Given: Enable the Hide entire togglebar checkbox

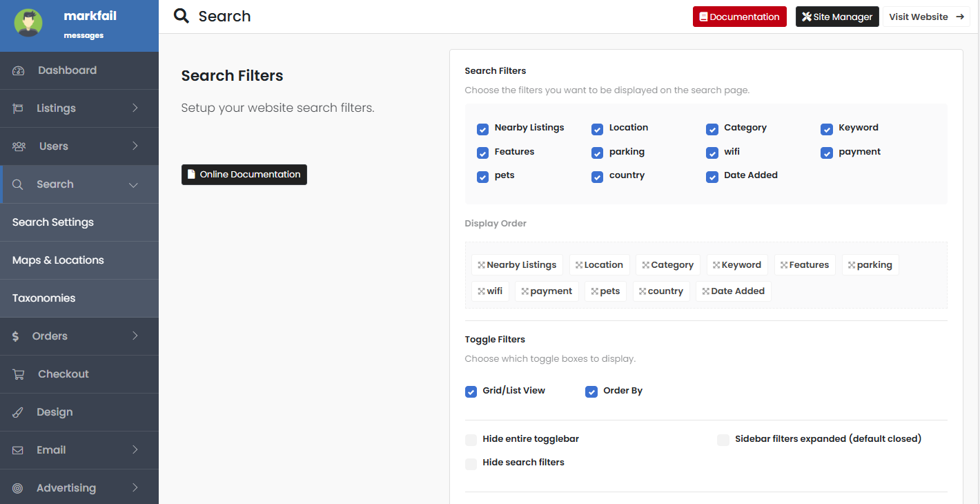Looking at the screenshot, I should tap(471, 440).
